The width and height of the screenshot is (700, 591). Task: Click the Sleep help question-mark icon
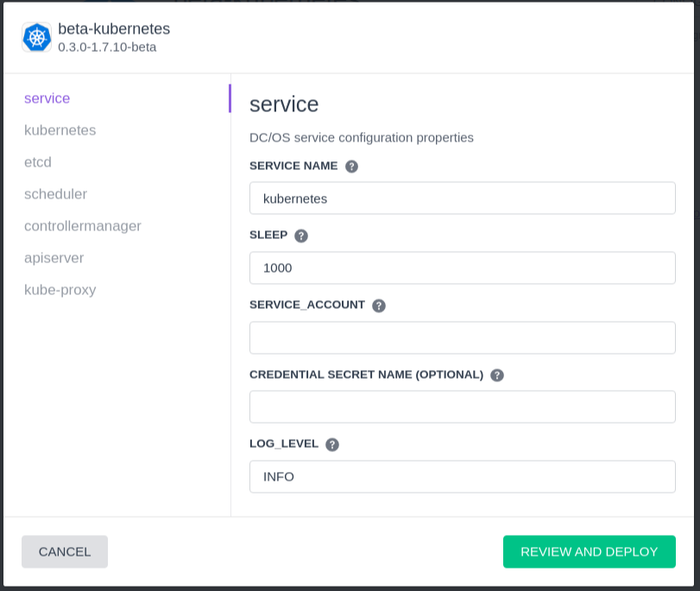point(301,236)
